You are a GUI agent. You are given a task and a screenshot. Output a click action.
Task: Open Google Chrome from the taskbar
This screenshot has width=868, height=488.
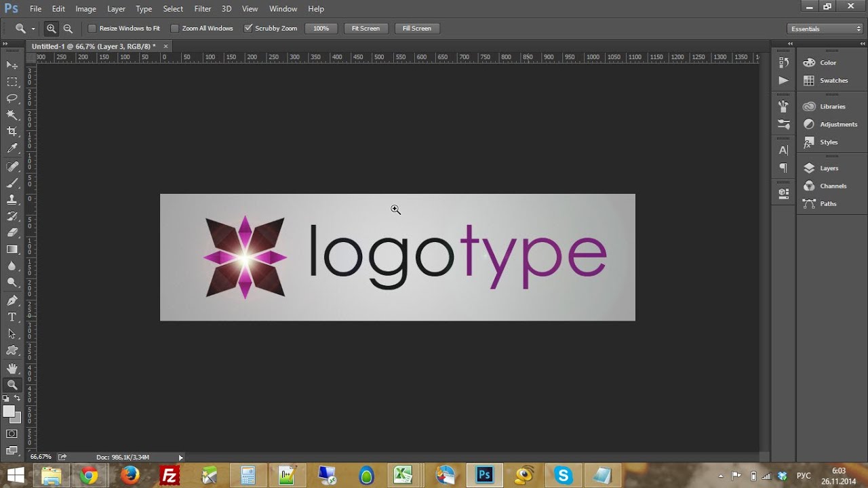88,476
